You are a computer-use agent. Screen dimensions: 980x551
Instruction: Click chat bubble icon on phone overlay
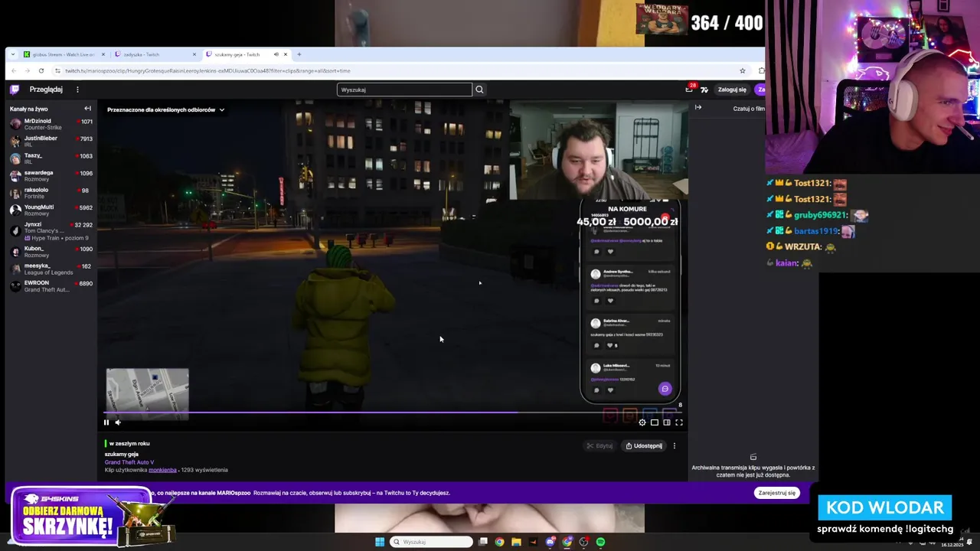click(x=665, y=389)
